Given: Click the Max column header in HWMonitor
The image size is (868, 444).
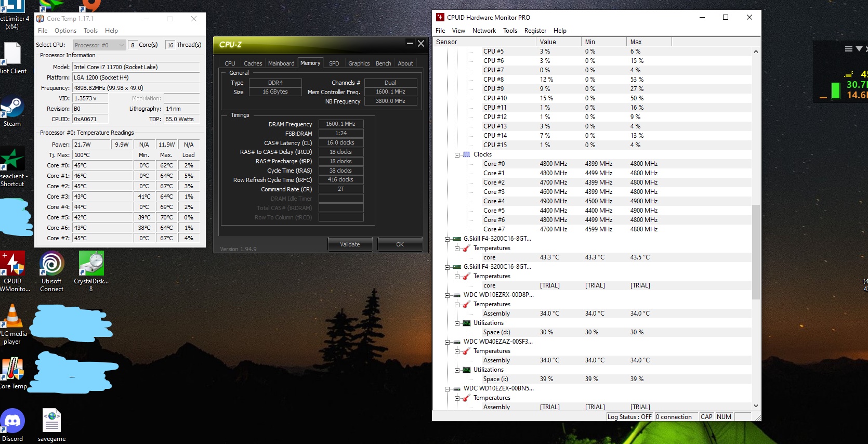Looking at the screenshot, I should tap(649, 42).
